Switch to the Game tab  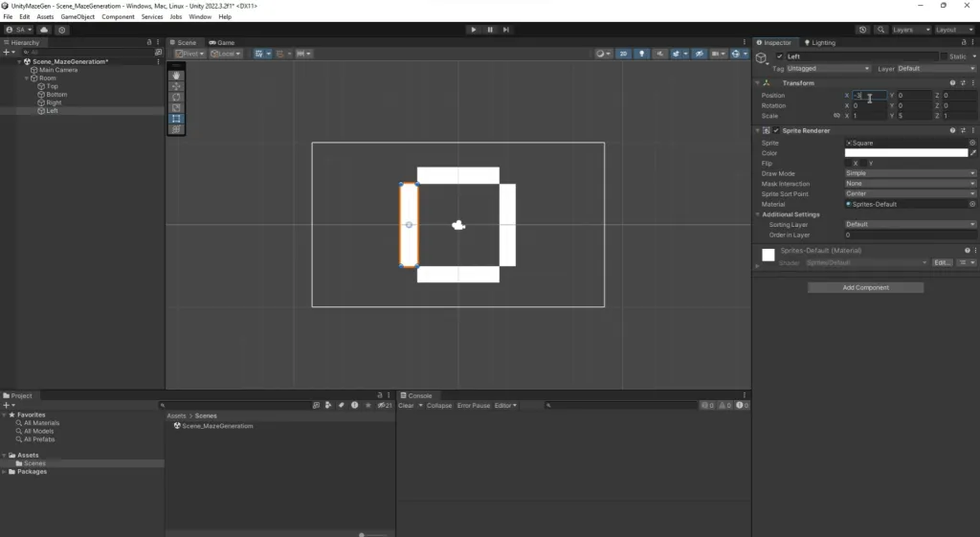pyautogui.click(x=222, y=42)
